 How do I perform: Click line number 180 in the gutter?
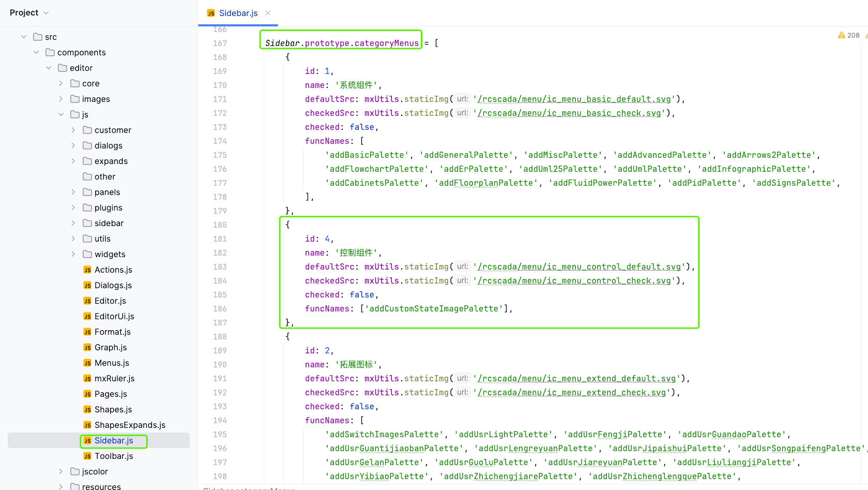(220, 225)
